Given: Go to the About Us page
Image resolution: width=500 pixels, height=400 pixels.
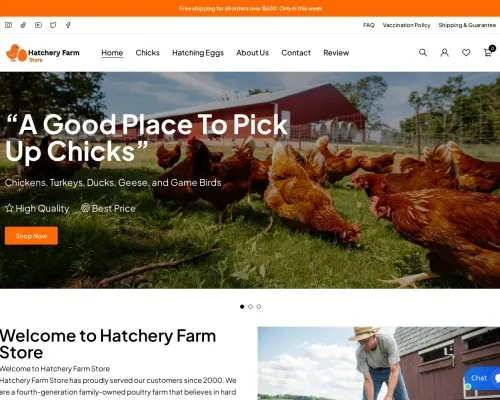Looking at the screenshot, I should click(x=252, y=53).
